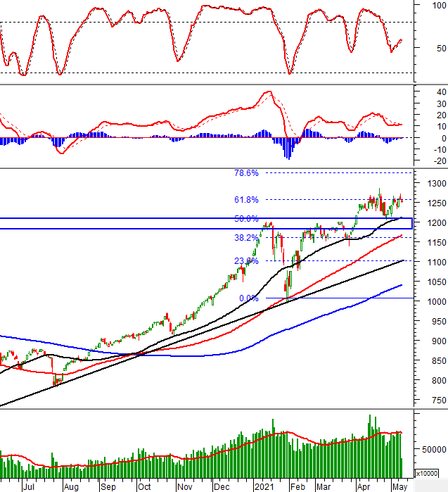Click the 0.0% Fibonacci level label
This screenshot has width=448, height=492.
coord(248,298)
